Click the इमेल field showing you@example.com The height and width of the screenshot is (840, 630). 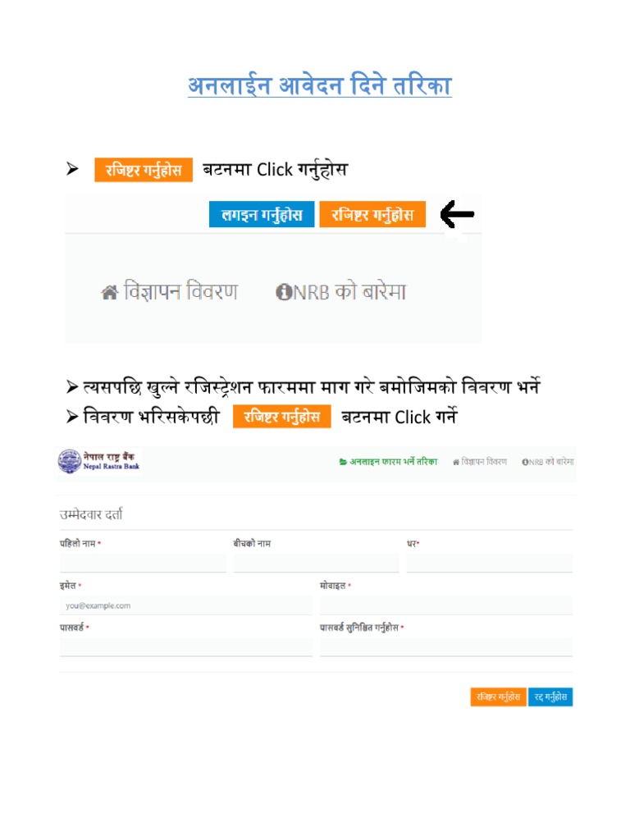point(186,605)
